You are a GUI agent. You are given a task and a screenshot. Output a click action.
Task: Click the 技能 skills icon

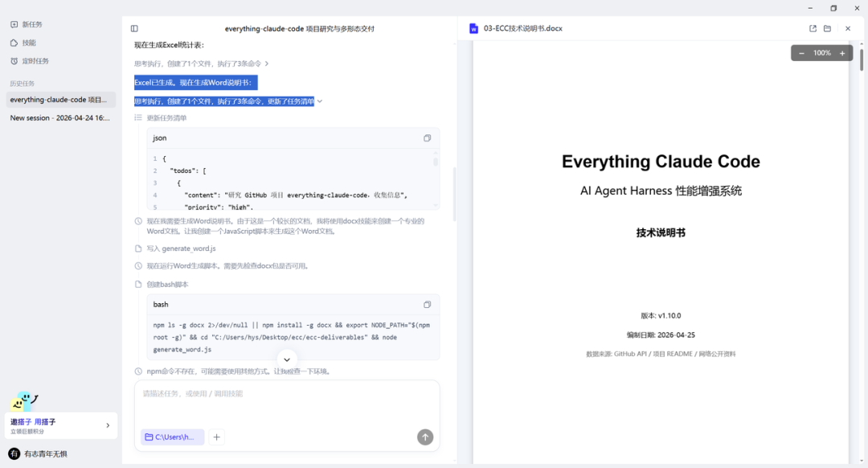click(x=14, y=43)
